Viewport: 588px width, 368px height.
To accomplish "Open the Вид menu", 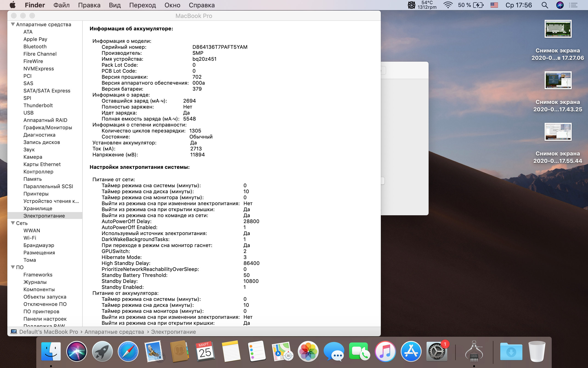I will [x=115, y=5].
